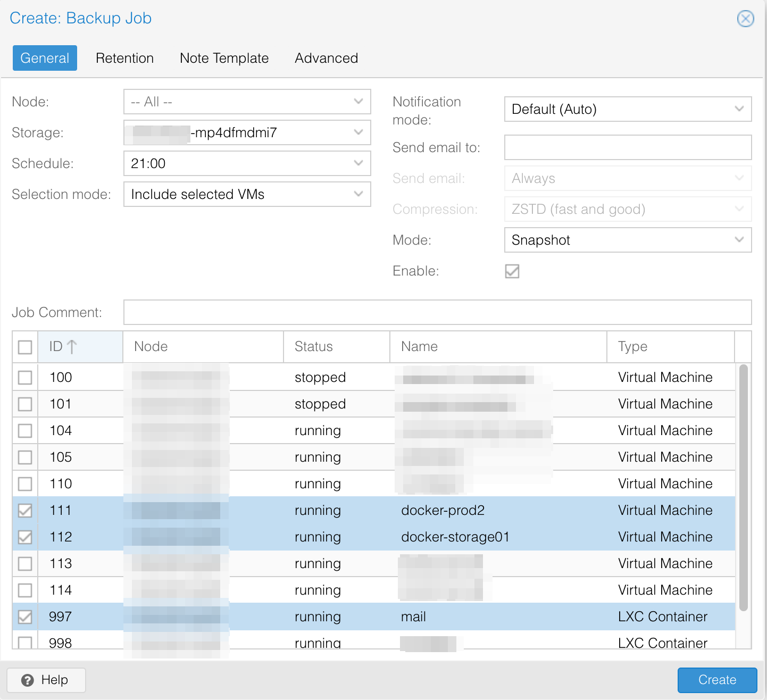
Task: Click the Create button
Action: tap(716, 680)
